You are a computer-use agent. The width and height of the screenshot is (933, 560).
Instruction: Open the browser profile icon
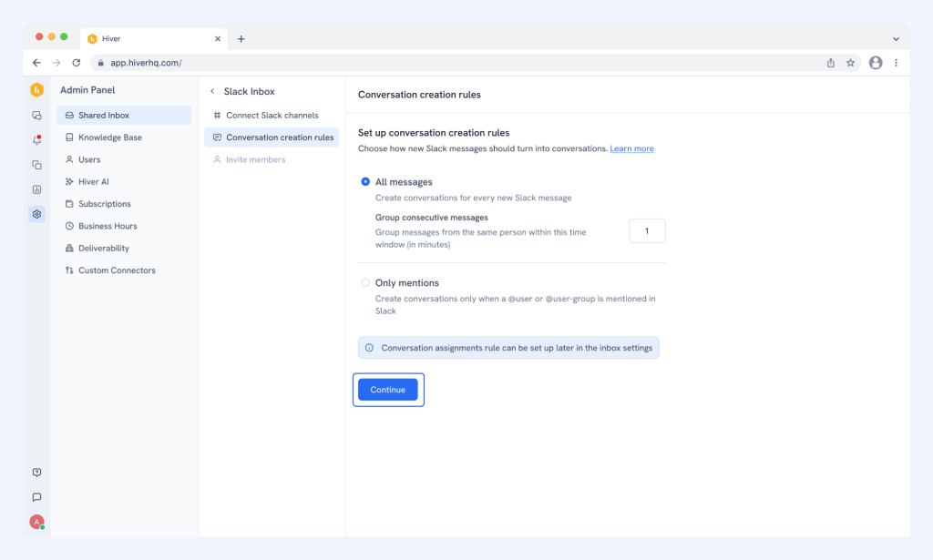pyautogui.click(x=876, y=63)
